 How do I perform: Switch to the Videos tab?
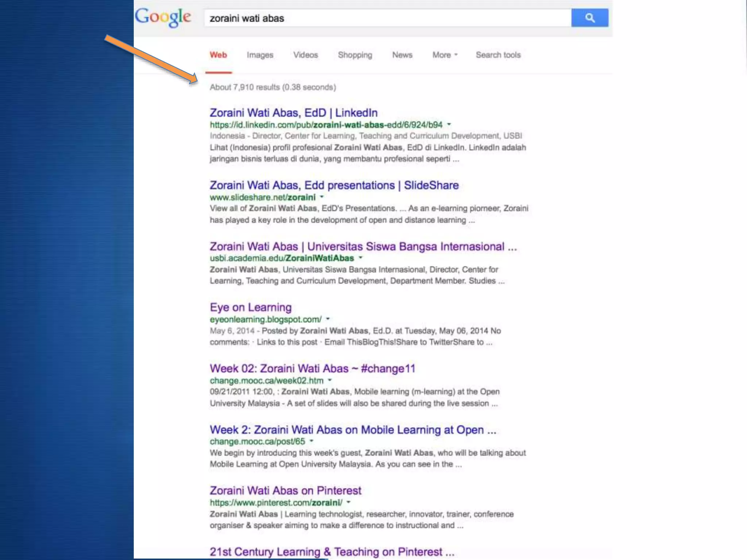[305, 55]
